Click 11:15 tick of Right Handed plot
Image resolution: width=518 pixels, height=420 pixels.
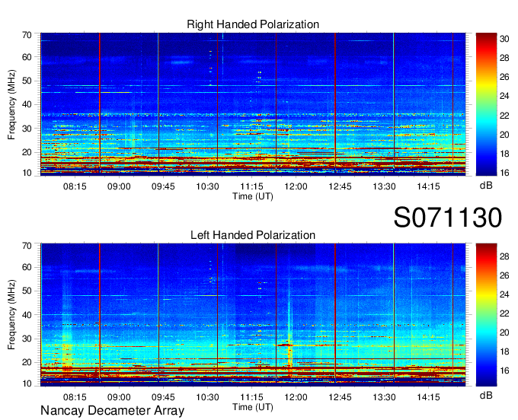[x=251, y=186]
